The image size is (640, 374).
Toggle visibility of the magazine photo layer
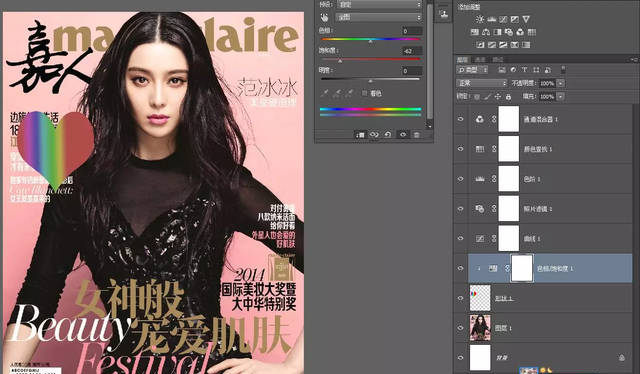461,328
